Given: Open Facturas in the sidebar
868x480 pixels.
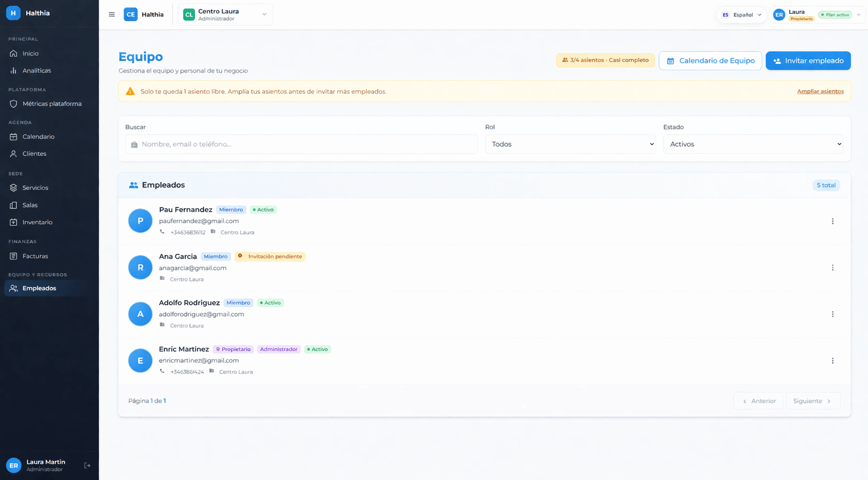Looking at the screenshot, I should pos(35,256).
